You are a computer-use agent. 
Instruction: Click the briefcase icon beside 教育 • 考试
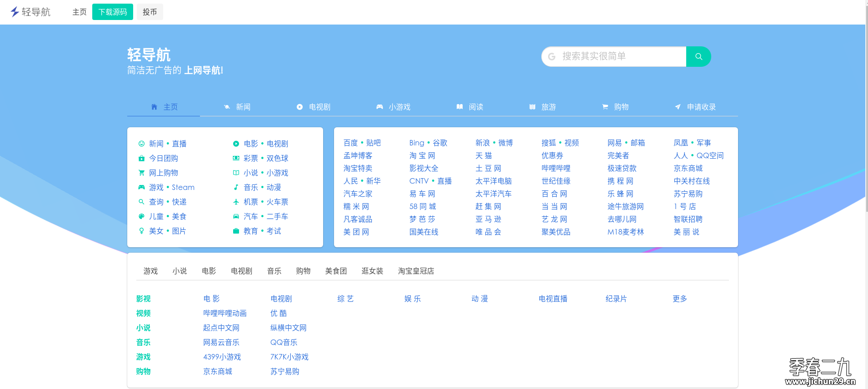236,231
